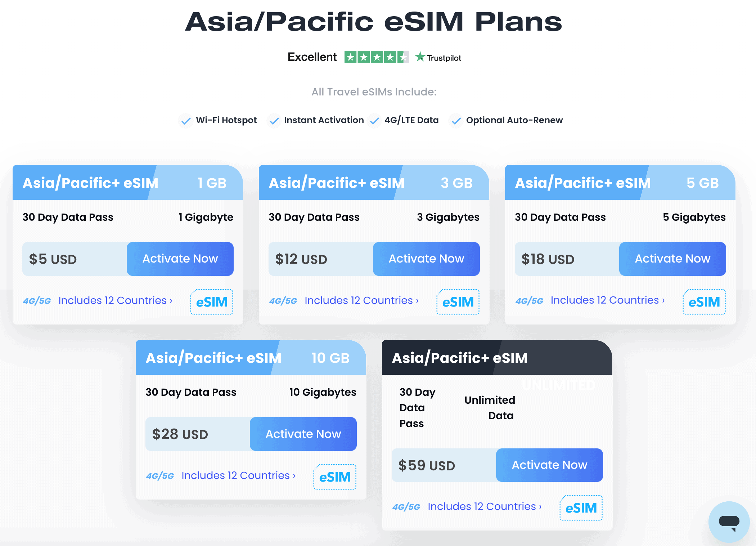Click the eSIM badge on the 5 GB plan
This screenshot has width=756, height=546.
click(x=704, y=302)
